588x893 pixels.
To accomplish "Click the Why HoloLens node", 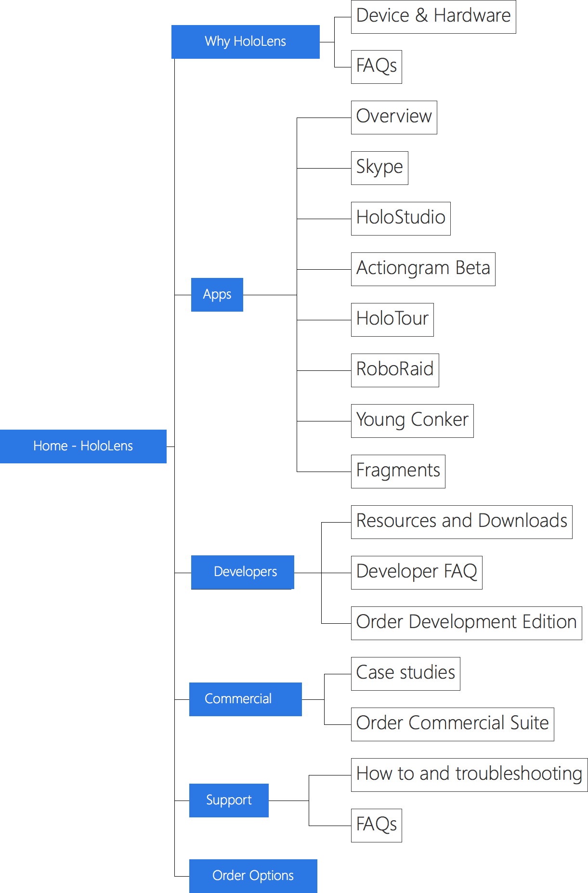I will point(245,42).
